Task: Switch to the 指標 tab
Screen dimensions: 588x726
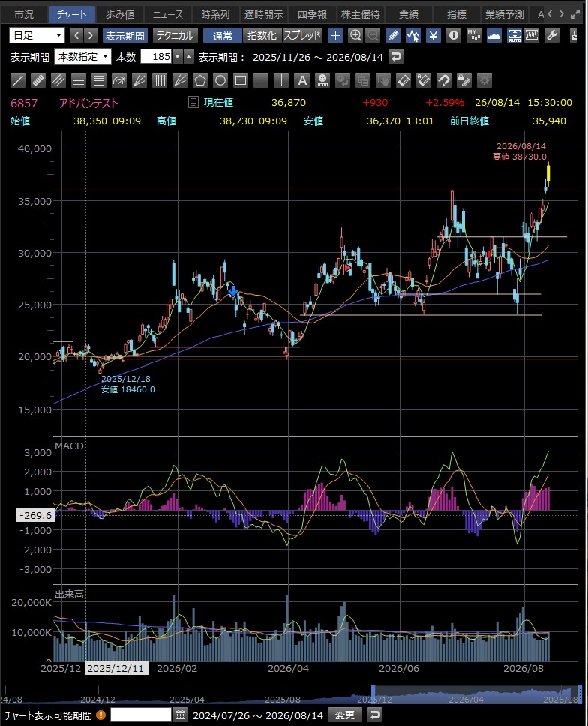Action: coord(457,14)
